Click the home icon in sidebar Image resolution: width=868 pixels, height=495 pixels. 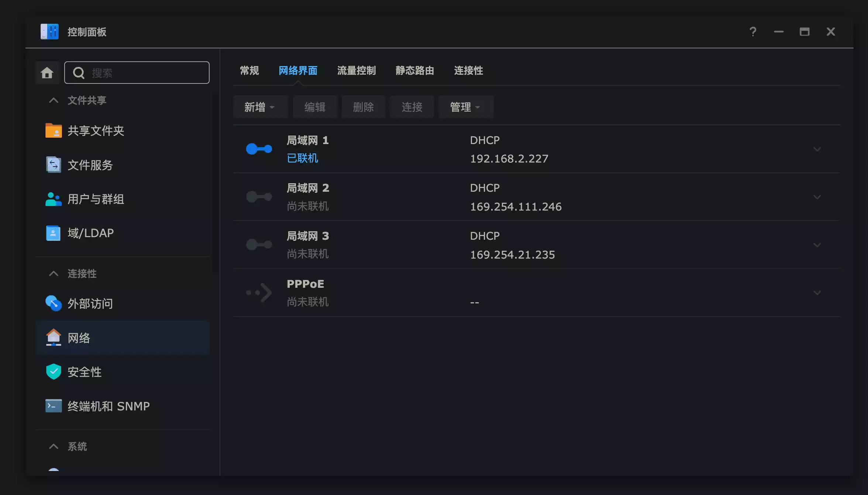(47, 73)
